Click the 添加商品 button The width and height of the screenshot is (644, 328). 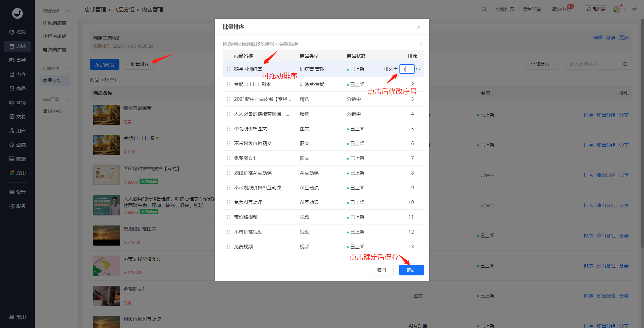105,64
